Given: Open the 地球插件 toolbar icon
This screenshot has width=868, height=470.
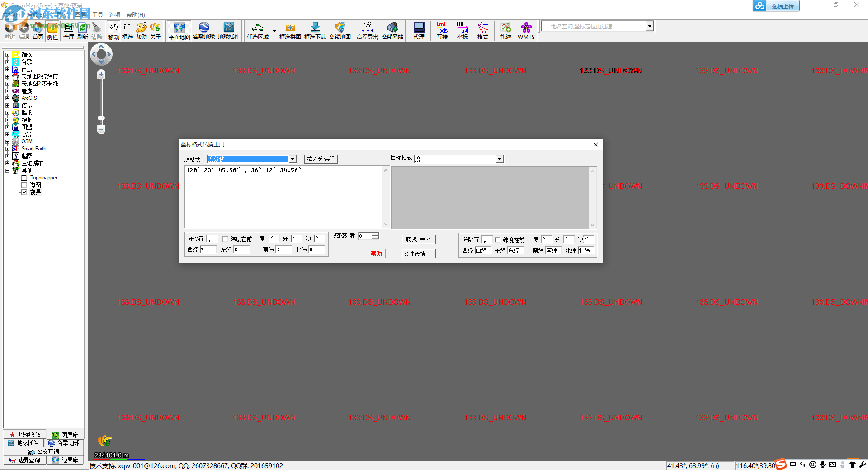Looking at the screenshot, I should [229, 31].
